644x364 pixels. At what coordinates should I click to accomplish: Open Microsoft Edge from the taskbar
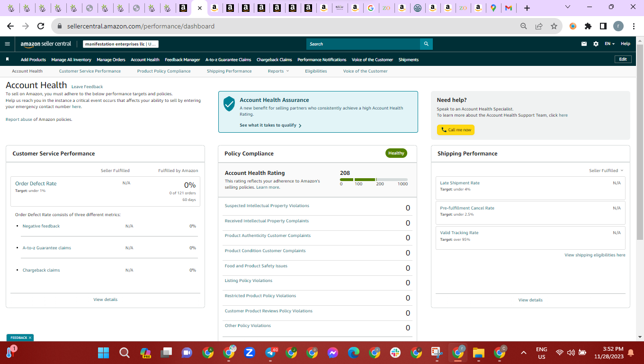click(354, 353)
